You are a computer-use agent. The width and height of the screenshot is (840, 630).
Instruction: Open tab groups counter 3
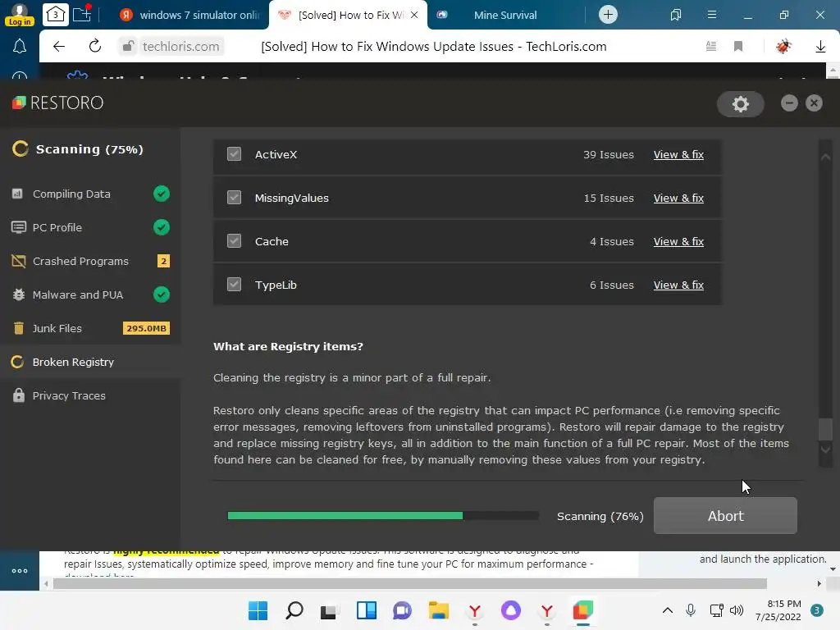tap(56, 15)
